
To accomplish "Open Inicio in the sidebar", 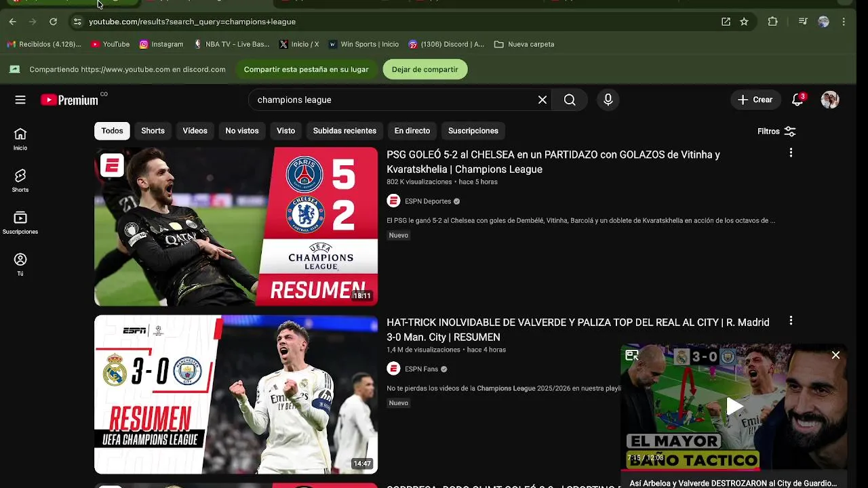I will (x=20, y=139).
